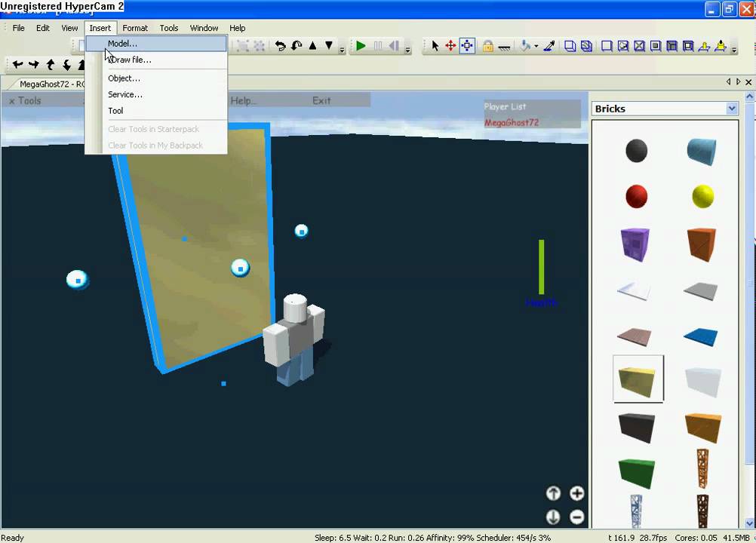Open the options arrow after the undo group
The height and width of the screenshot is (543, 756).
342,49
